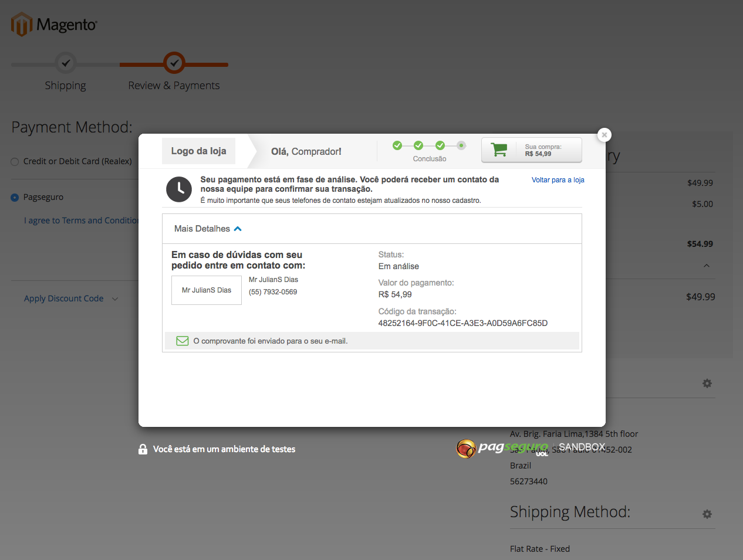Click the Review & Payments step checkmark

click(174, 63)
